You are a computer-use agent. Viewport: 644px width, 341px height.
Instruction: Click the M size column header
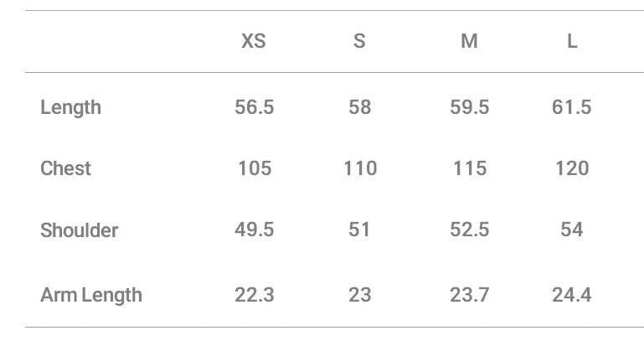pos(469,41)
